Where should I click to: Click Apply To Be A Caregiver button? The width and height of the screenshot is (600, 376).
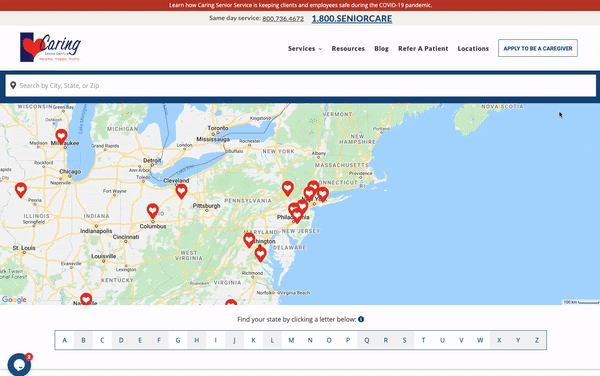click(538, 48)
